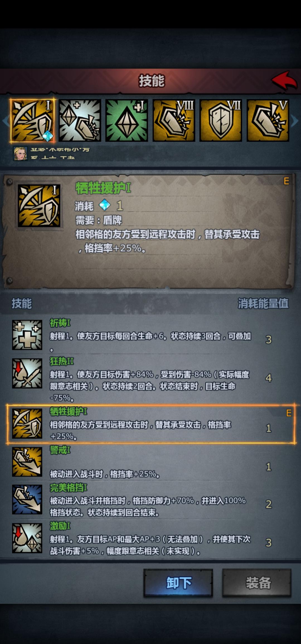Show next skill slots with right chevron

point(295,121)
